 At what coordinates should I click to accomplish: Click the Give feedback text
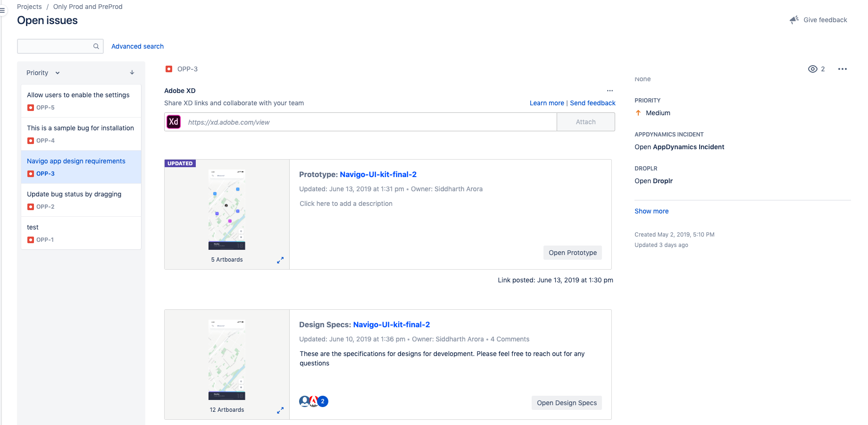pos(825,20)
